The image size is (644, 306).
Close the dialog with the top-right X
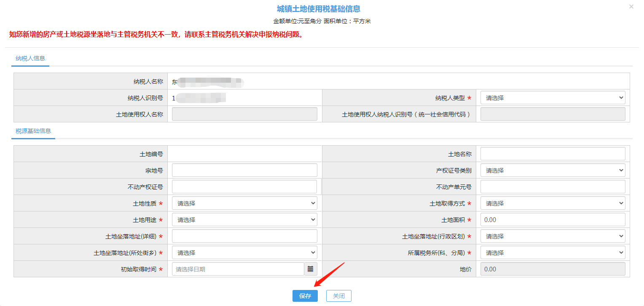[631, 7]
